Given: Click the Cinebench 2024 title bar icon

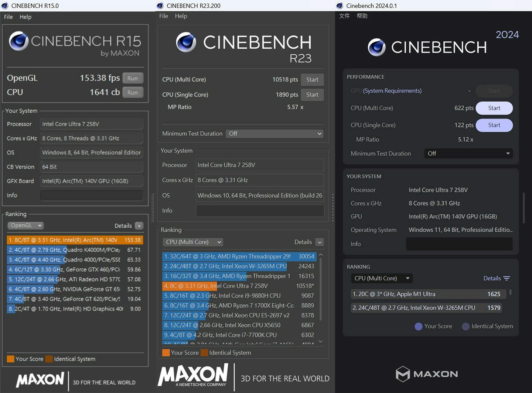Looking at the screenshot, I should click(x=340, y=6).
